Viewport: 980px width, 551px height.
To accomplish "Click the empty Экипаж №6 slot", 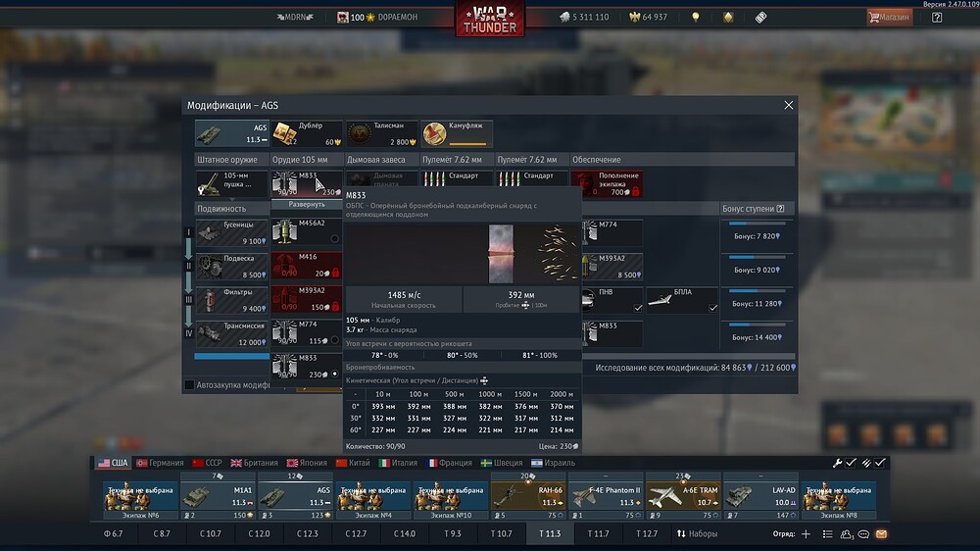I will click(x=140, y=500).
